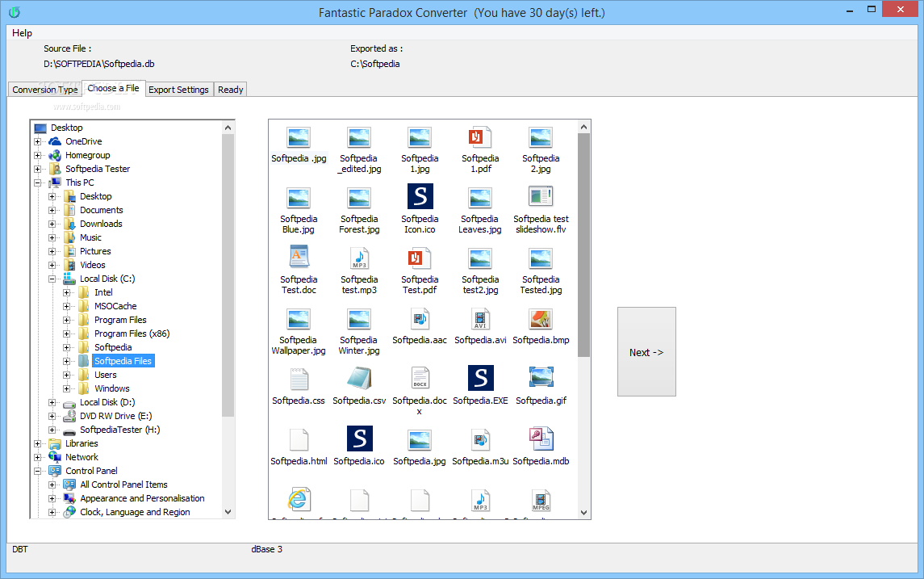Select the Softpedia.csv file icon

359,379
